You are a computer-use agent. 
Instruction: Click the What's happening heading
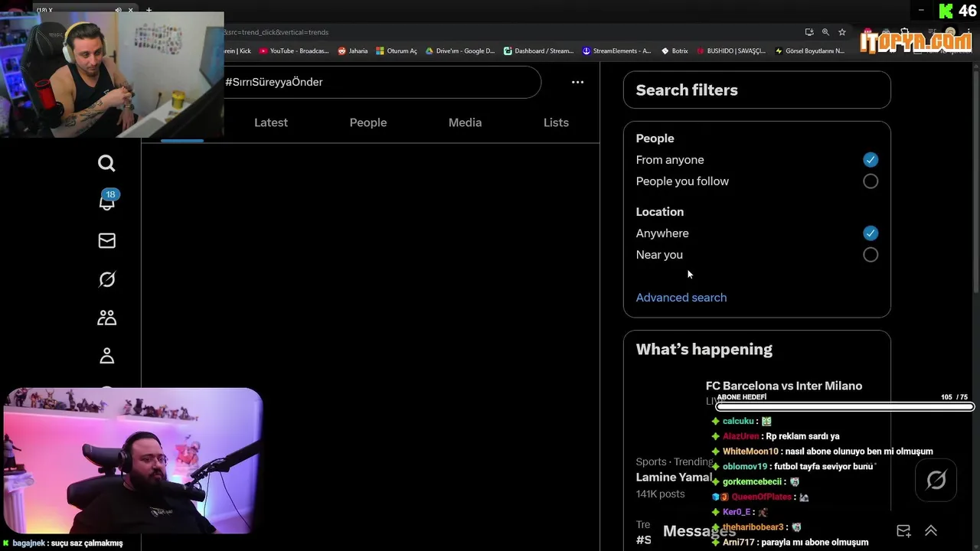coord(704,350)
